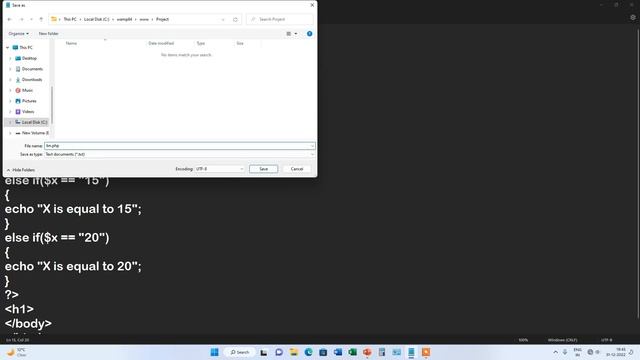The image size is (640, 360).
Task: Collapse the This PC tree node
Action: click(7, 47)
